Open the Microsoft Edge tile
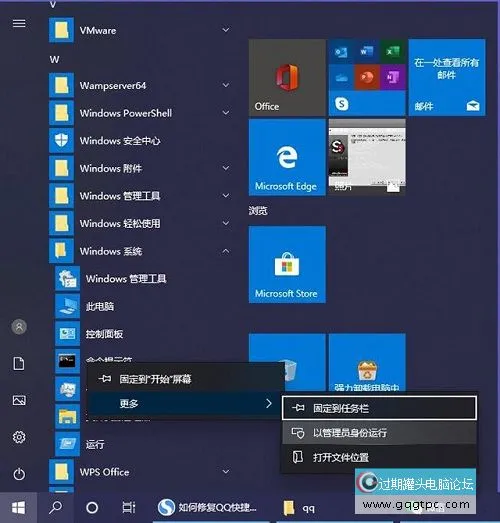Image resolution: width=500 pixels, height=523 pixels. pos(287,157)
